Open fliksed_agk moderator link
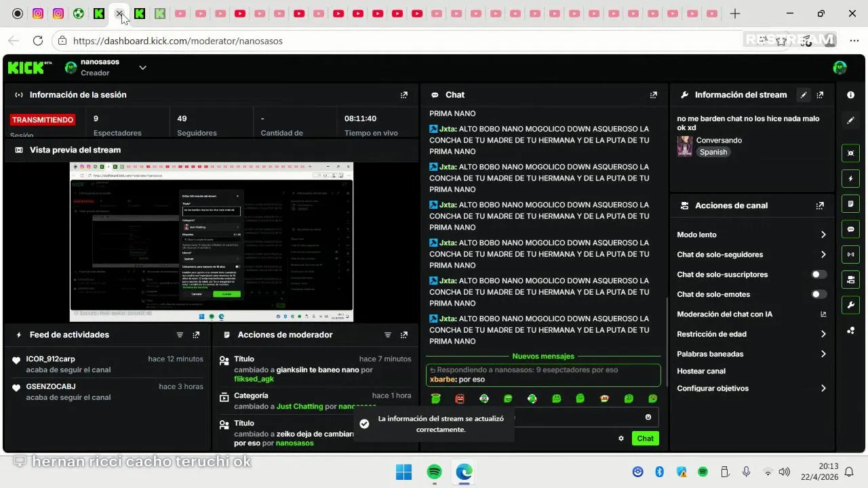The image size is (868, 488). (254, 380)
